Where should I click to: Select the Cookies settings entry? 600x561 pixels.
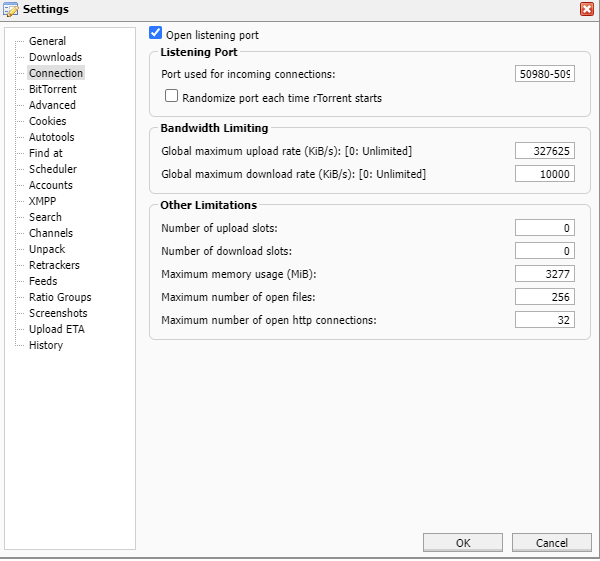(x=47, y=121)
